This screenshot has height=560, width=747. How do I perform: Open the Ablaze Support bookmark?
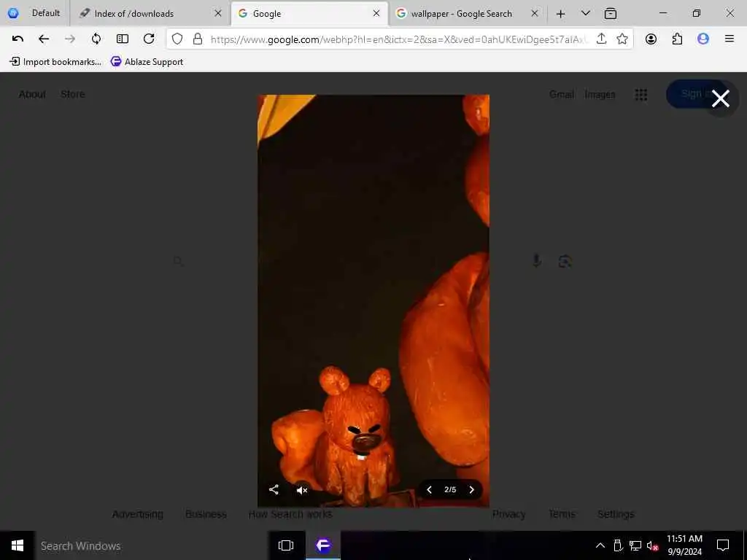pyautogui.click(x=147, y=61)
